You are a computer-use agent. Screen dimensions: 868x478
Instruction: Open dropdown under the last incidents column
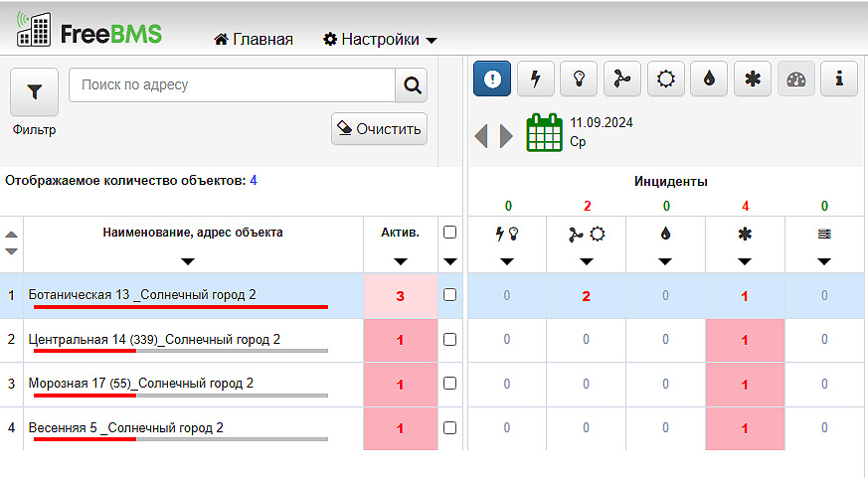tap(824, 261)
